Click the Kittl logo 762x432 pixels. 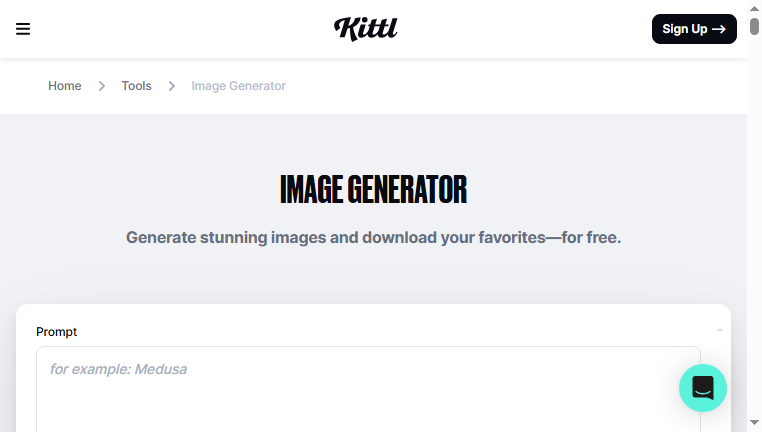coord(365,29)
